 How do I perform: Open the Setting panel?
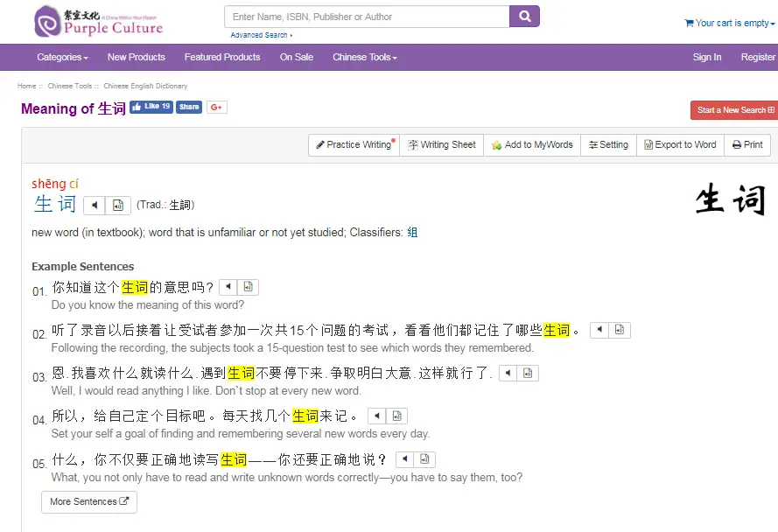608,144
